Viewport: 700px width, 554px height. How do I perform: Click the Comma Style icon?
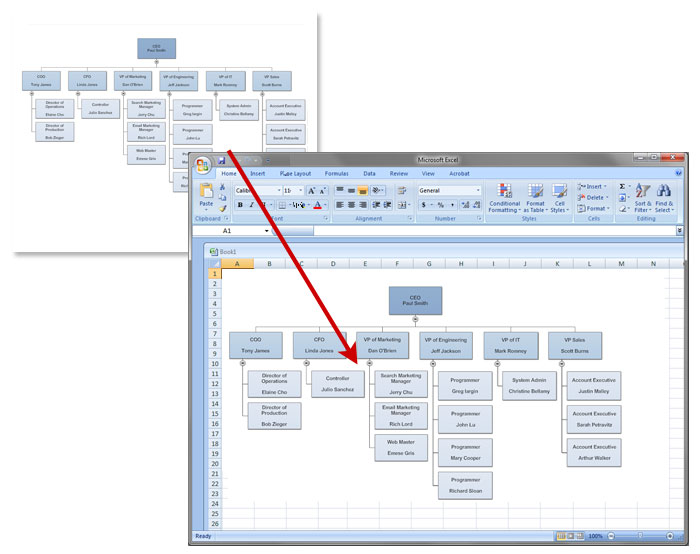tap(452, 205)
